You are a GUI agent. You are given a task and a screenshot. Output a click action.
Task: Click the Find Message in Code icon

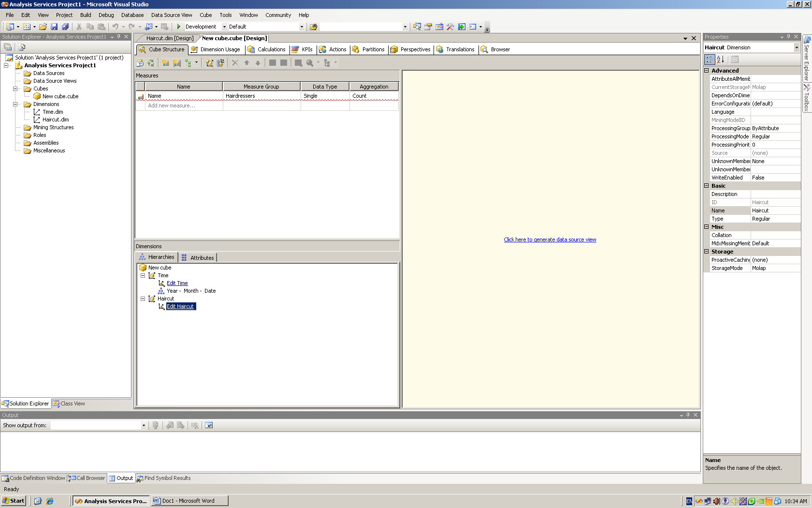[155, 425]
